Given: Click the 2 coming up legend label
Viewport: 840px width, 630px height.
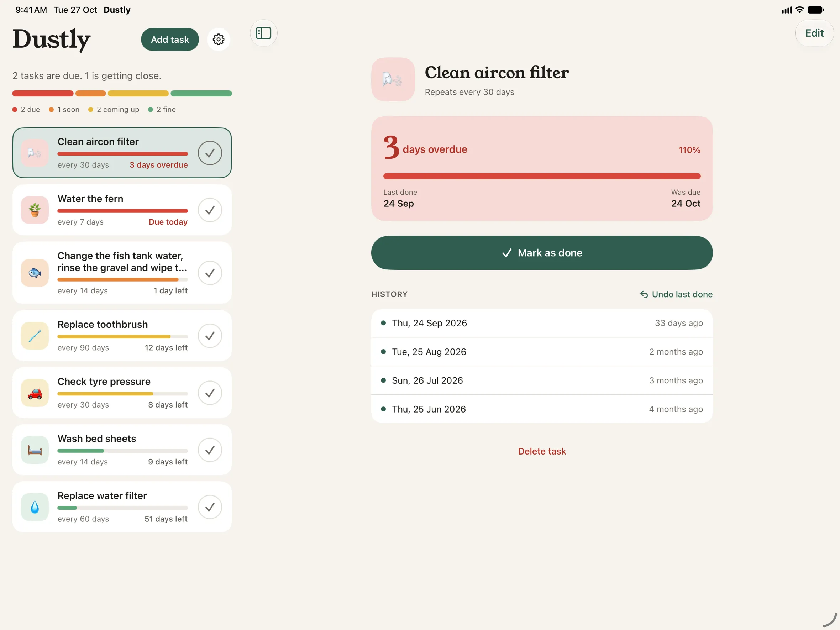Looking at the screenshot, I should coord(118,109).
